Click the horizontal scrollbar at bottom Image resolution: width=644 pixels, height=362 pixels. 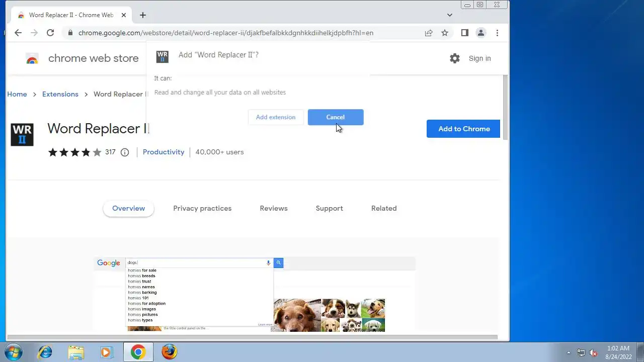tap(252, 337)
